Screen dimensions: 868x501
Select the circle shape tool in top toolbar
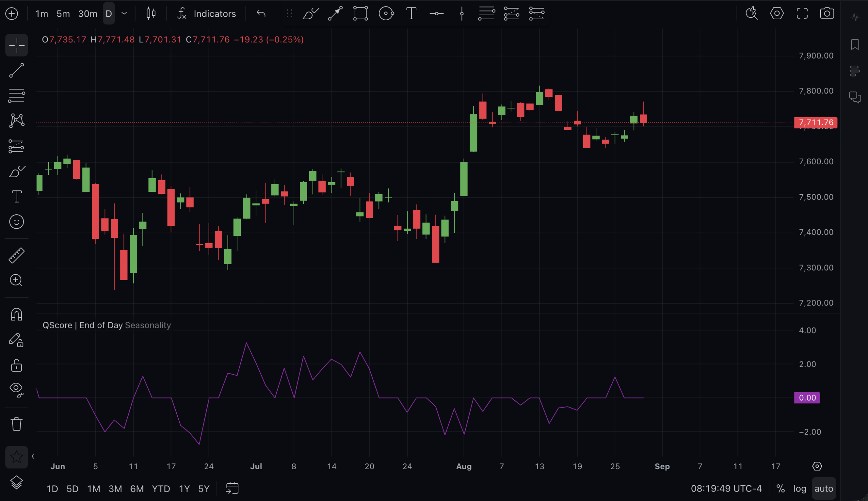click(386, 14)
